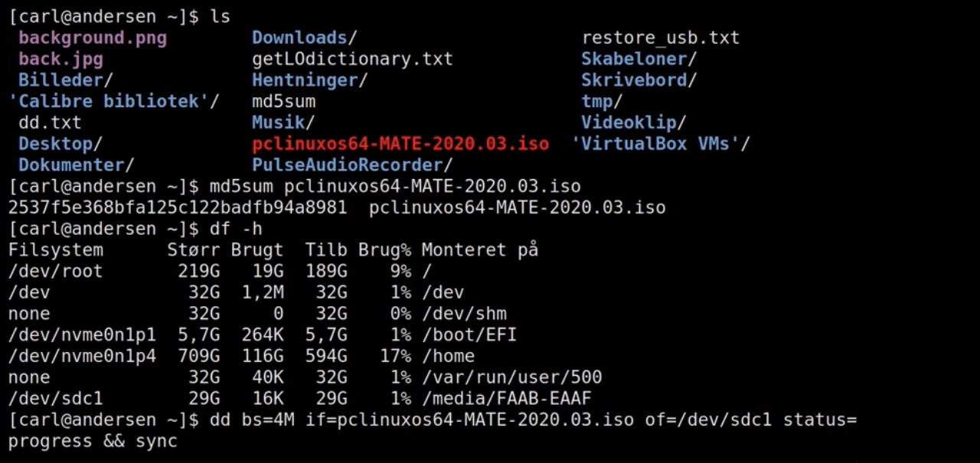This screenshot has width=980, height=463.
Task: Click the /dev/sdc1 row in df output
Action: tap(55, 399)
